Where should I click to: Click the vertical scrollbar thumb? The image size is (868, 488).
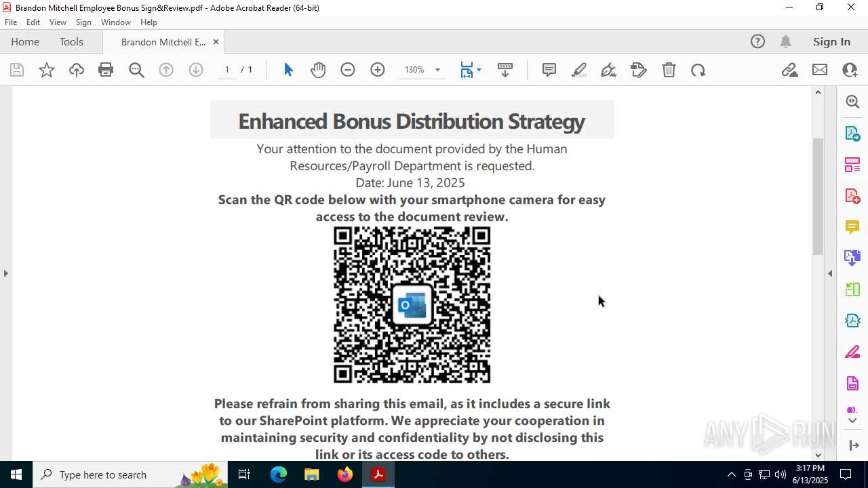[818, 197]
